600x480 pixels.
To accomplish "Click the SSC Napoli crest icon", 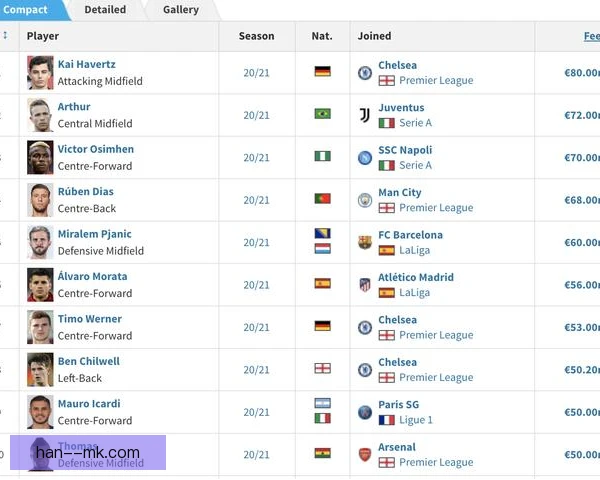I will point(365,158).
